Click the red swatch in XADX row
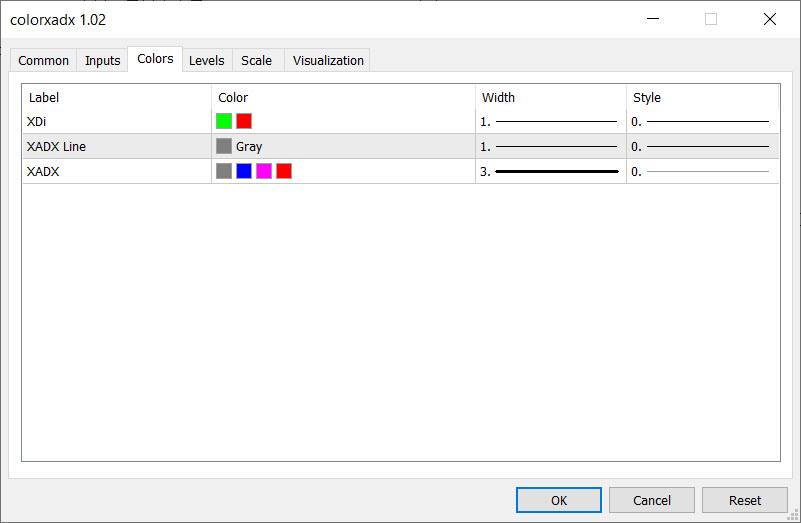Image resolution: width=801 pixels, height=523 pixels. click(x=284, y=171)
